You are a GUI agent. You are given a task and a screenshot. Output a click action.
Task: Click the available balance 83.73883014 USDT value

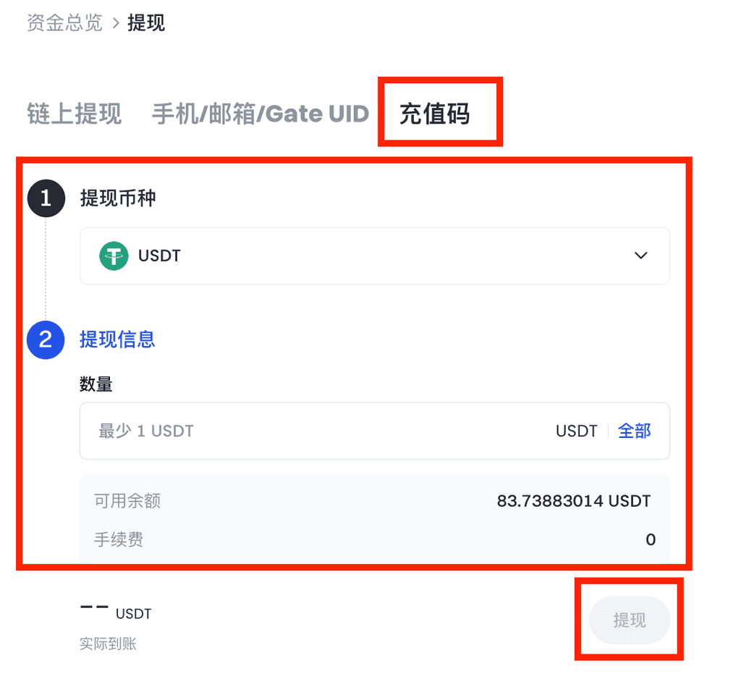(574, 501)
